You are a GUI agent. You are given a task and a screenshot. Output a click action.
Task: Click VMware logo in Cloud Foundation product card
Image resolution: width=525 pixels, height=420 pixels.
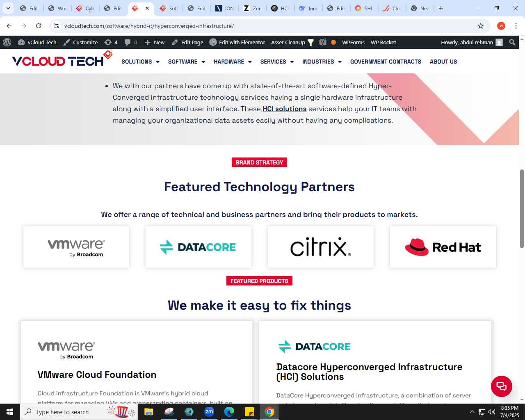66,350
